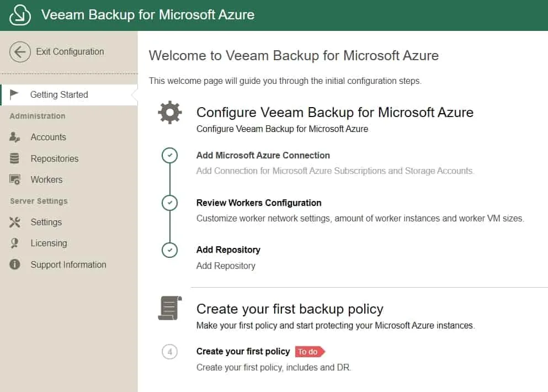The image size is (548, 392).
Task: Click checkmark circle for Add Microsoft Azure Connection
Action: point(169,155)
